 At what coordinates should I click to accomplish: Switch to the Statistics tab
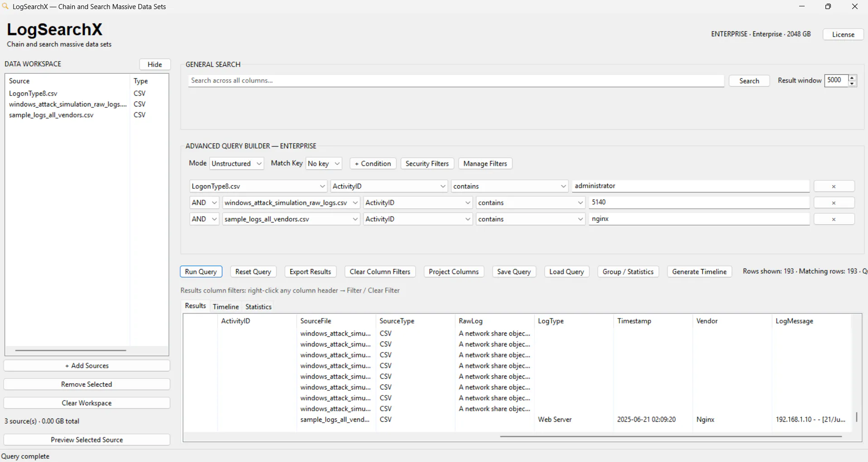(259, 307)
